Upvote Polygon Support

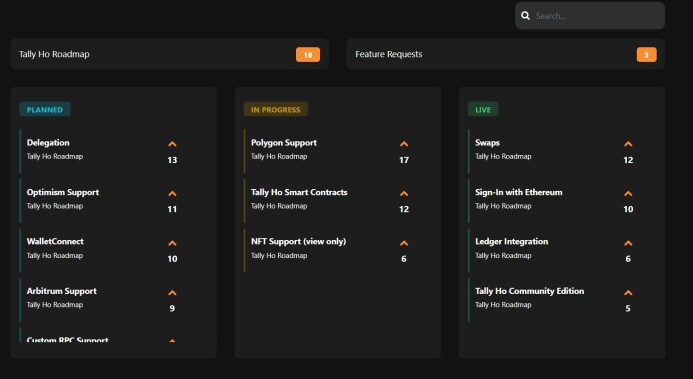[x=404, y=144]
